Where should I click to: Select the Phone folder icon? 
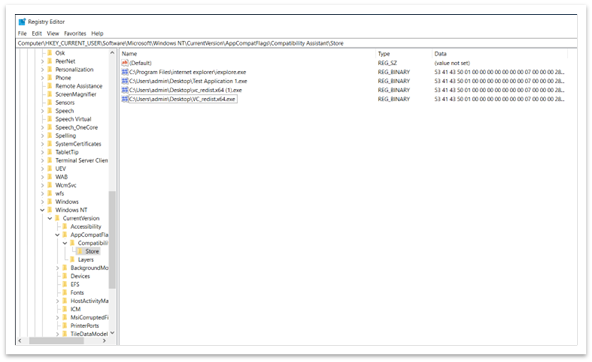pos(50,78)
